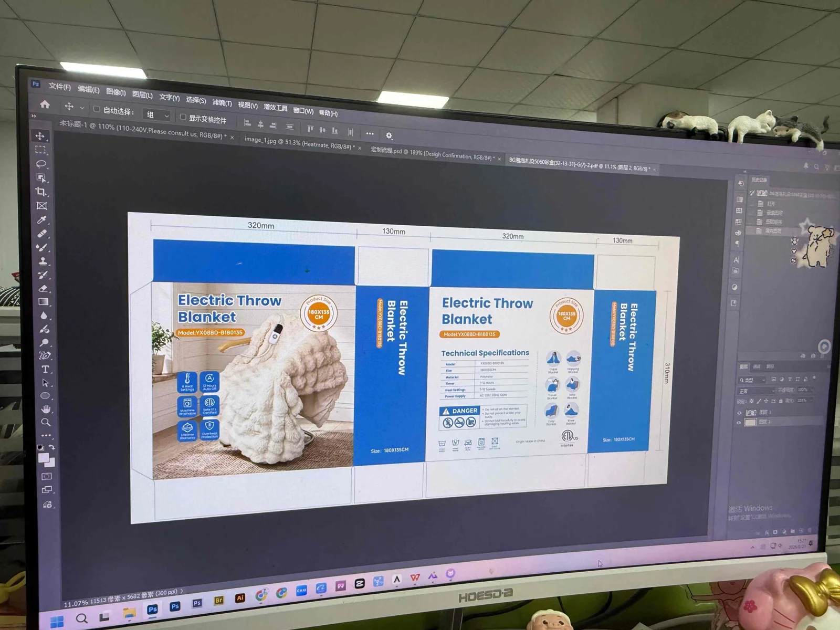Screen dimensions: 840x630
Task: Select the Object Selection tool
Action: (41, 178)
